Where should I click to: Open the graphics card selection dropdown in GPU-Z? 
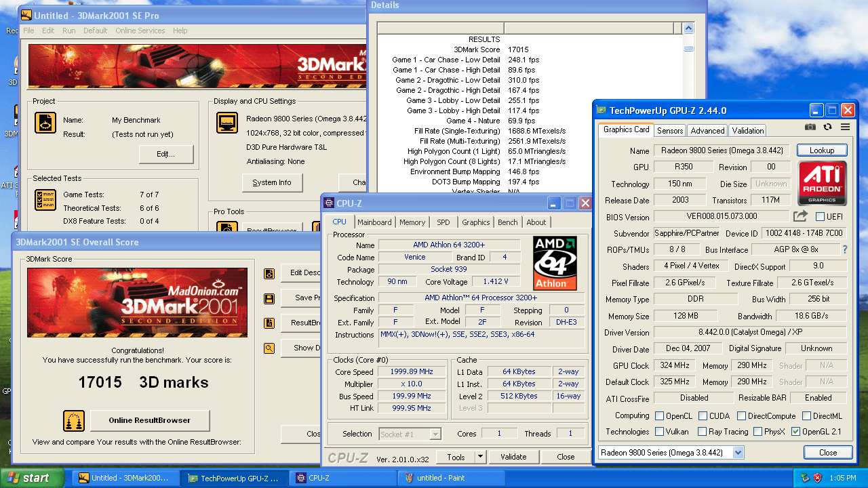738,452
